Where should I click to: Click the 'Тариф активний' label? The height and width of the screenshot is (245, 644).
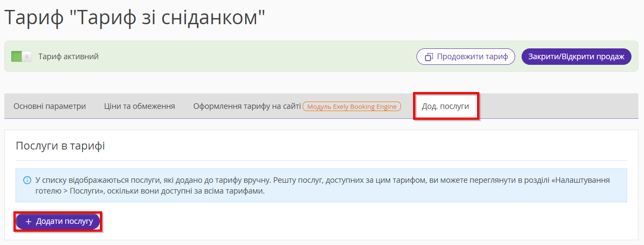[68, 57]
